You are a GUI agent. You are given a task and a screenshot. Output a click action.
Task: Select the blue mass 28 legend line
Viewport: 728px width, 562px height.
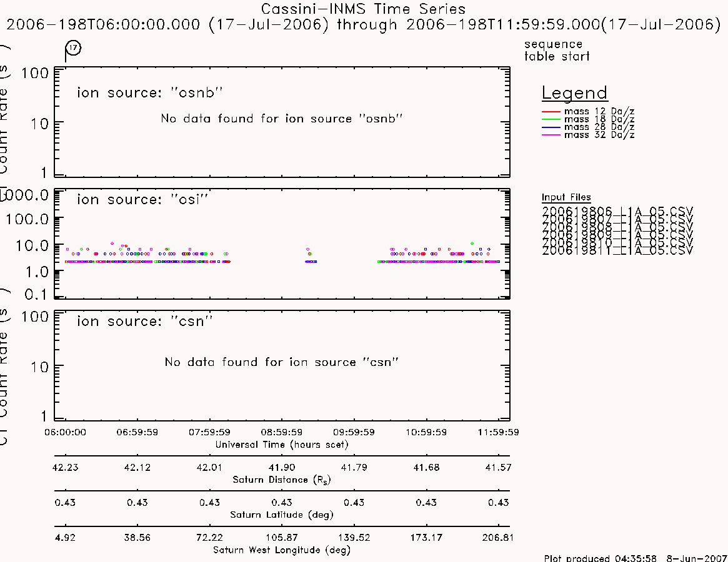[x=551, y=127]
